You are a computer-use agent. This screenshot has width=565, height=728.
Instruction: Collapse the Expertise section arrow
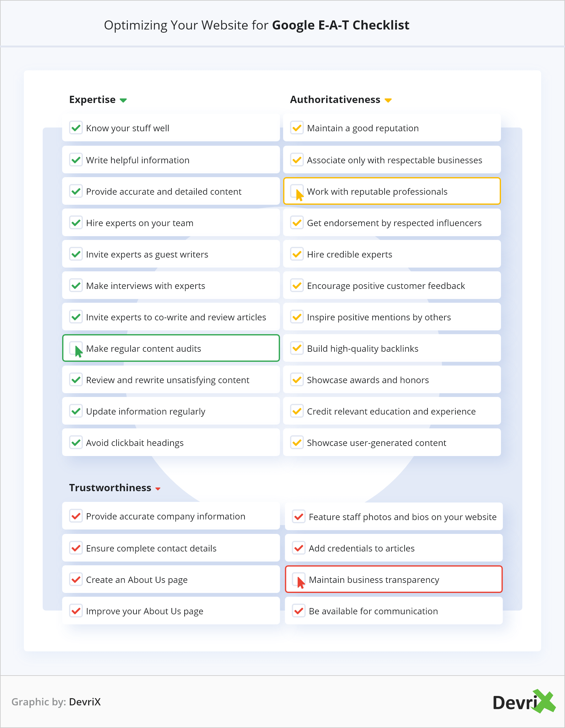tap(123, 100)
